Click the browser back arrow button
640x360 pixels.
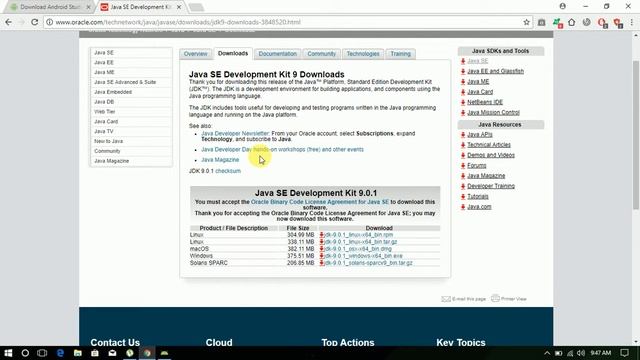click(x=9, y=22)
